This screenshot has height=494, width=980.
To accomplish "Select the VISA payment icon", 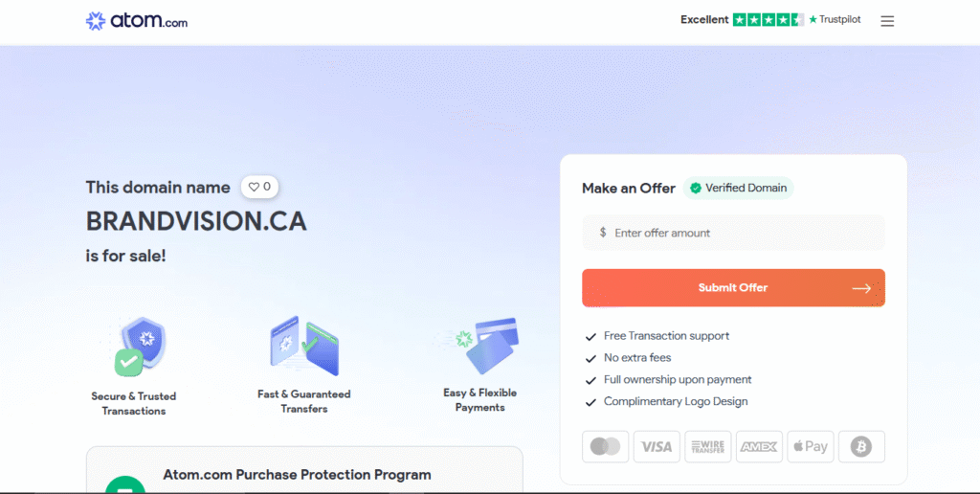I will click(657, 446).
